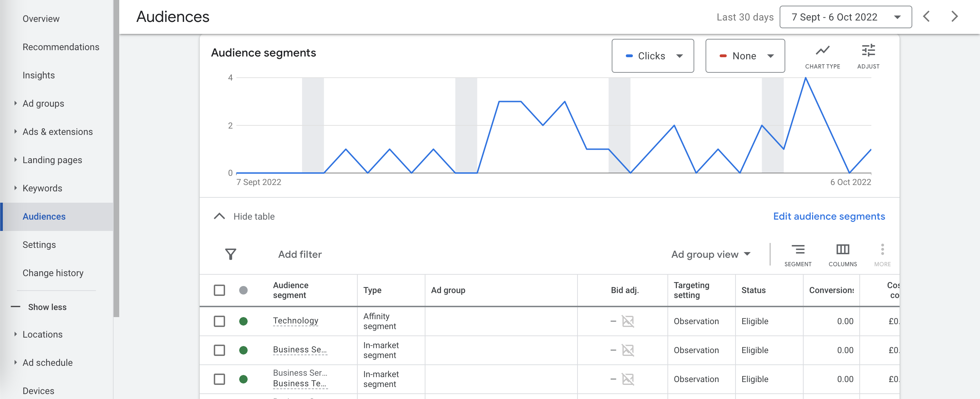The width and height of the screenshot is (980, 399).
Task: Click the filter funnel icon
Action: [231, 254]
